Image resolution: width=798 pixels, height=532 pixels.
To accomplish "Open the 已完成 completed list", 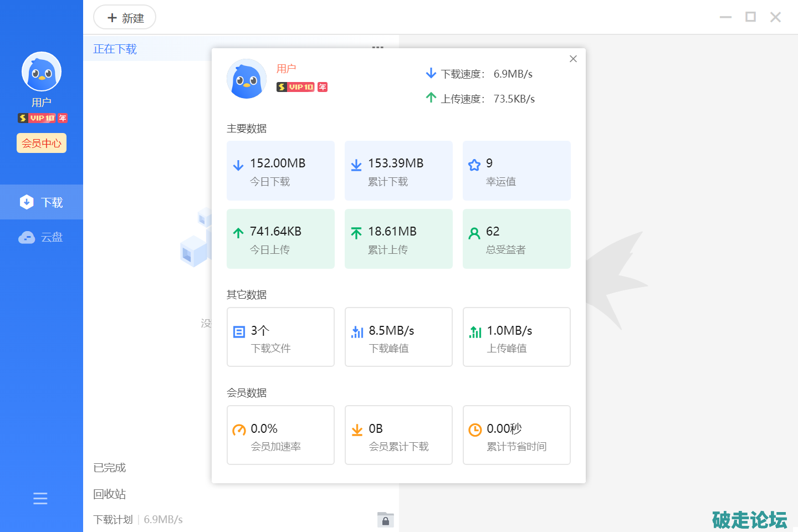I will tap(110, 468).
